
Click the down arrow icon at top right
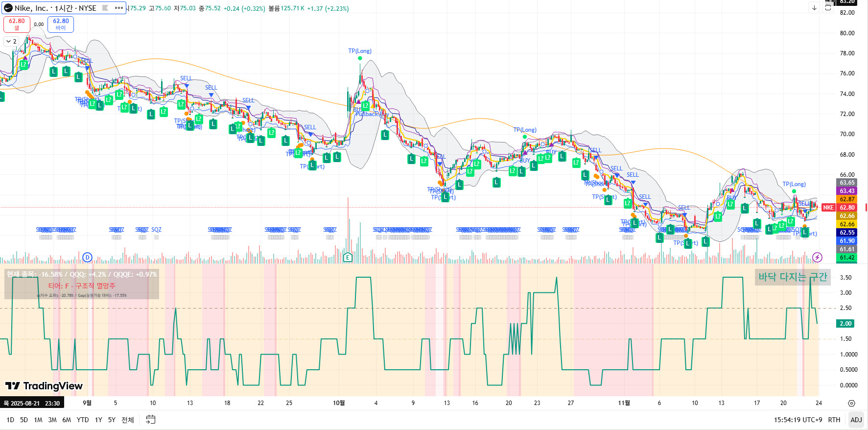(814, 8)
